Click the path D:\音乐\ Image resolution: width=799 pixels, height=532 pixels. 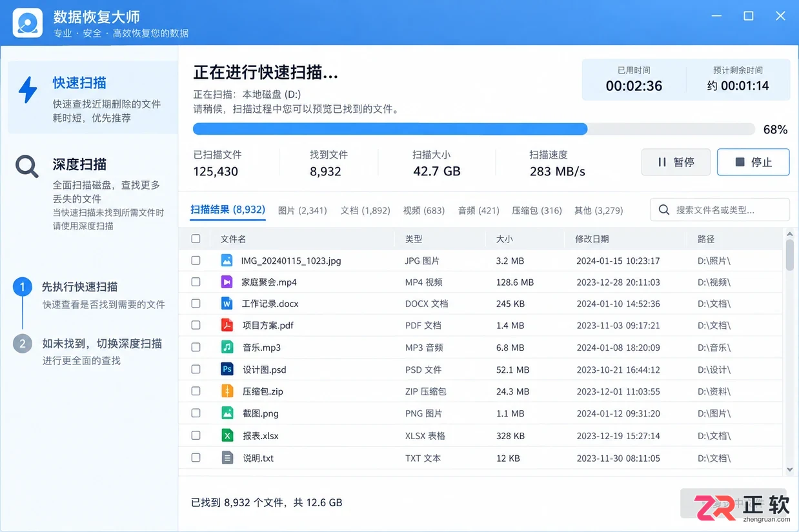point(714,348)
